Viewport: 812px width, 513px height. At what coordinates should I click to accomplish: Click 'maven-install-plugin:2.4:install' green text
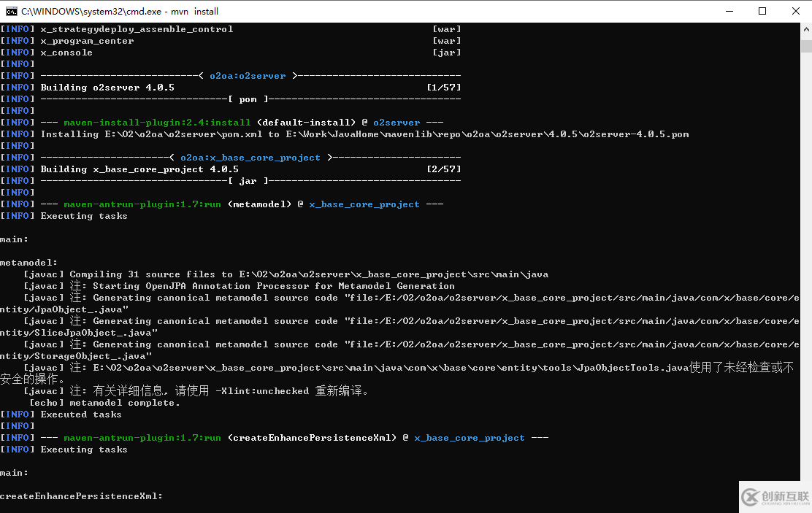(x=157, y=123)
